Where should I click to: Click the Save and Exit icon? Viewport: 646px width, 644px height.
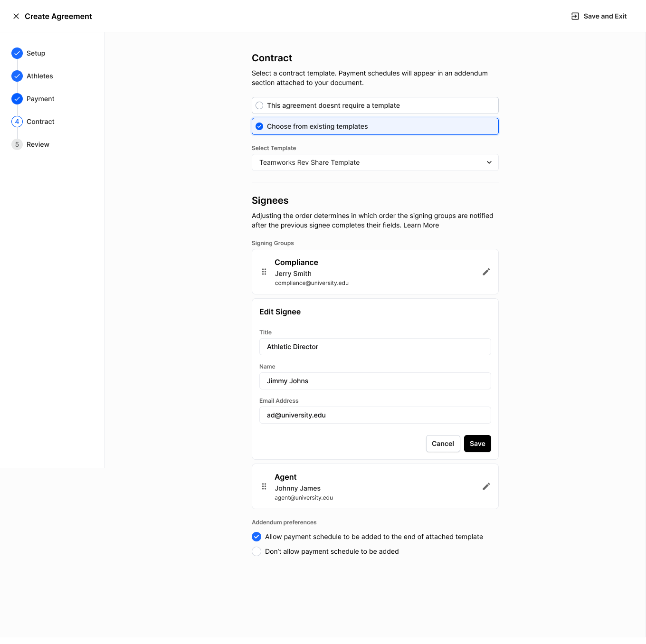point(575,16)
